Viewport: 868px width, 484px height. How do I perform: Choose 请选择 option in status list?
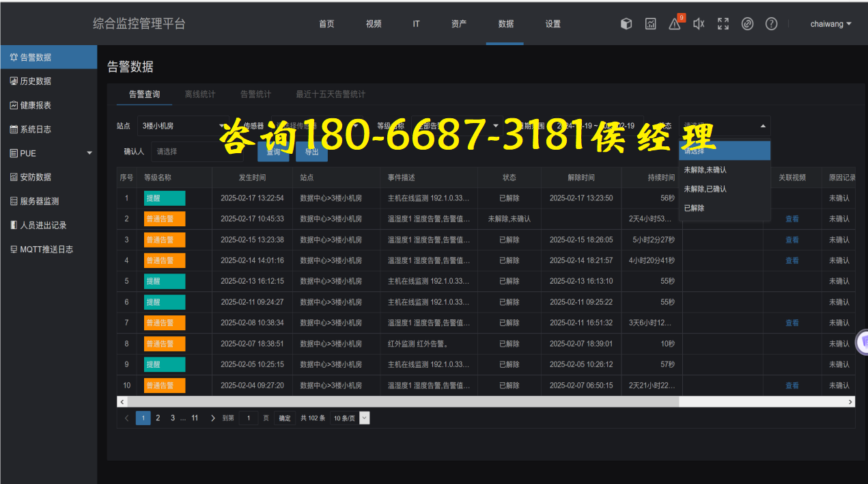pyautogui.click(x=725, y=151)
